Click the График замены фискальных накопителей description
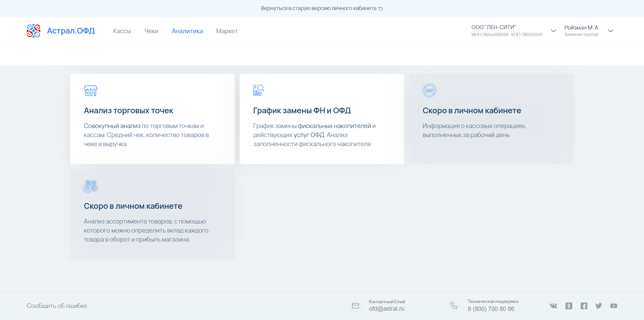The width and height of the screenshot is (644, 320). pos(314,135)
